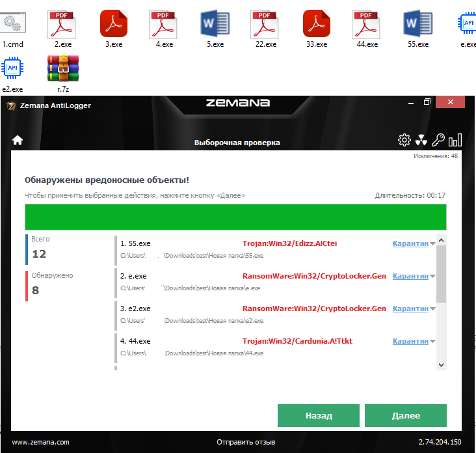The height and width of the screenshot is (453, 476).
Task: Click the Zemana AntiLogger title logo
Action: pyautogui.click(x=11, y=105)
